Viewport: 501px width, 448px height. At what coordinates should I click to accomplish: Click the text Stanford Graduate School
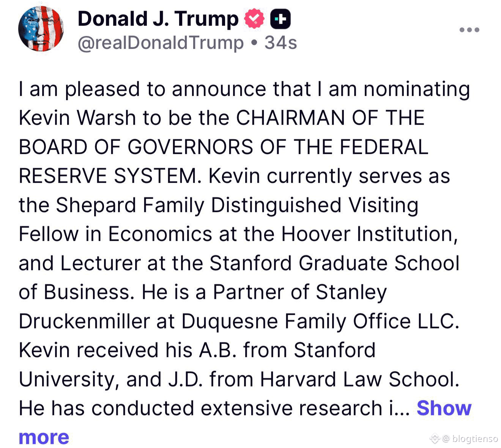click(x=334, y=263)
